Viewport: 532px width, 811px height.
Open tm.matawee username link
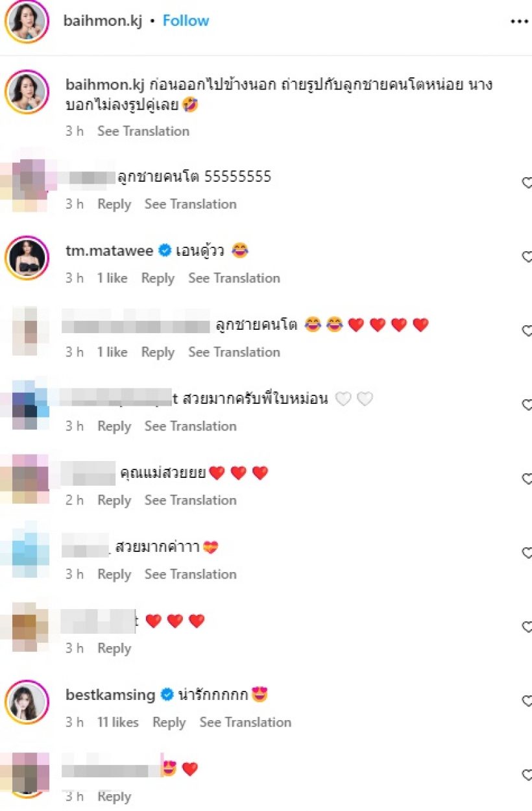pos(110,251)
